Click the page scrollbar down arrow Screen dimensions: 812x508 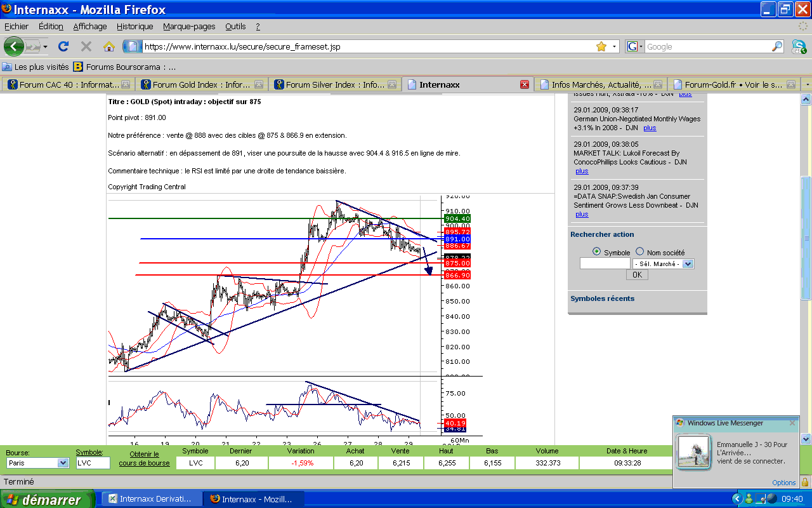[806, 438]
